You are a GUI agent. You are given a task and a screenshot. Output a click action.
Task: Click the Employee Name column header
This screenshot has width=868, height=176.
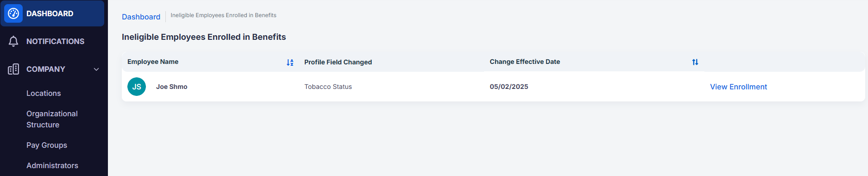click(x=153, y=62)
